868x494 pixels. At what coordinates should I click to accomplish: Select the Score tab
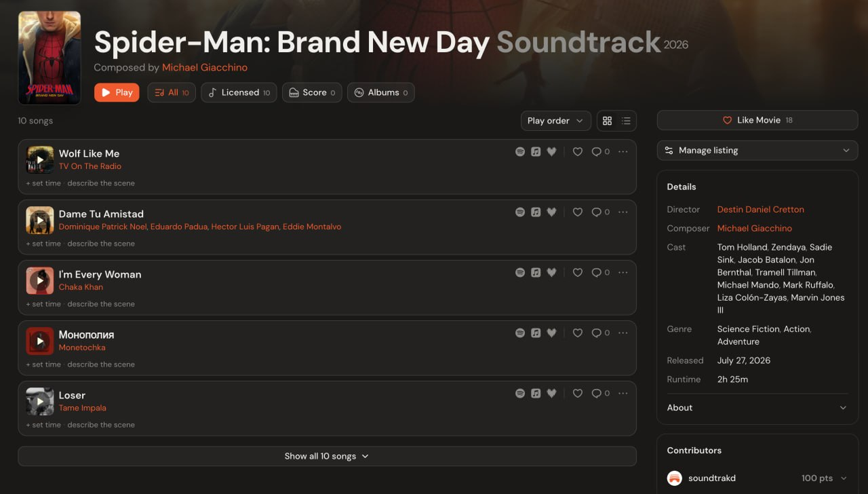(312, 92)
